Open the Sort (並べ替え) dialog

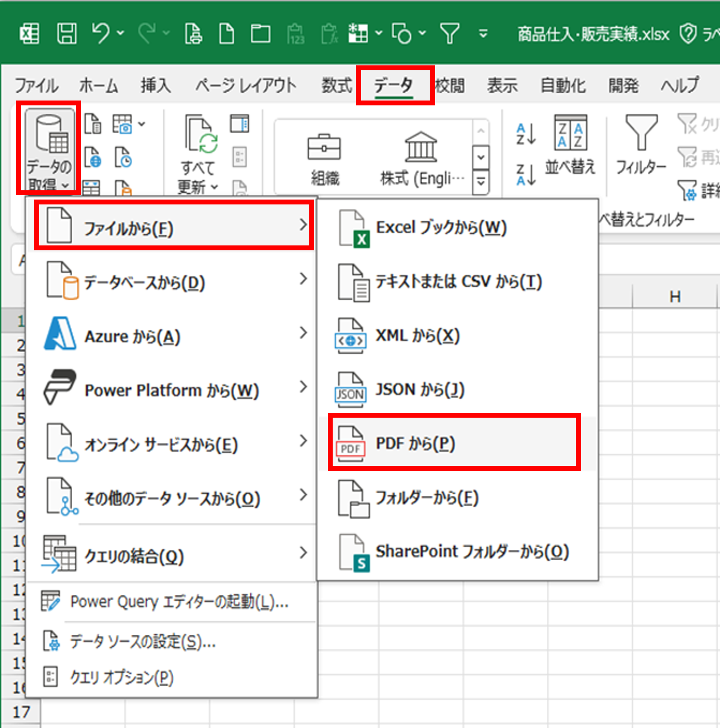coord(570,145)
